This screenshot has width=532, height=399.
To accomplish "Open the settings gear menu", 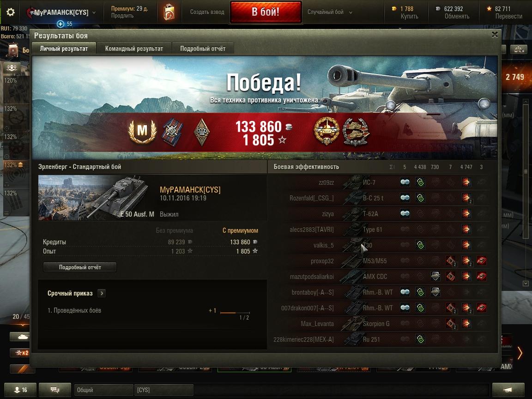I will 11,12.
